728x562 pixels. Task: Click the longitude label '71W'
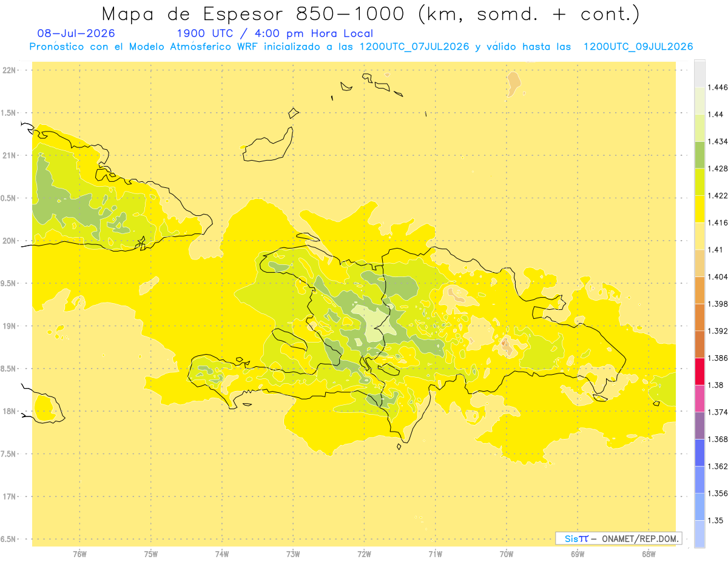click(435, 554)
